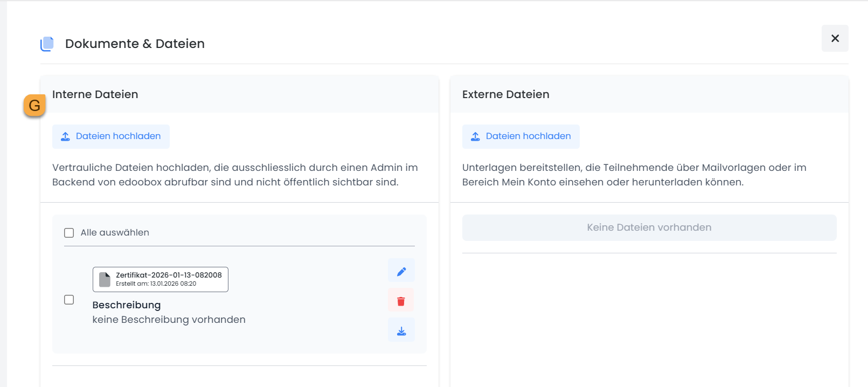Close the Dokumente & Dateien dialog
Image resolution: width=868 pixels, height=387 pixels.
point(835,38)
